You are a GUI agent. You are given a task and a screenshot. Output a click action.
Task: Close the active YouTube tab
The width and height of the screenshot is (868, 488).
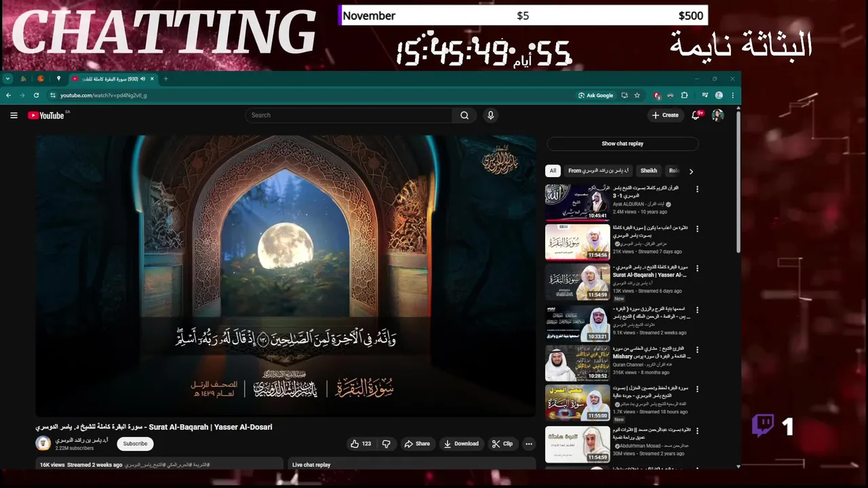pyautogui.click(x=152, y=79)
